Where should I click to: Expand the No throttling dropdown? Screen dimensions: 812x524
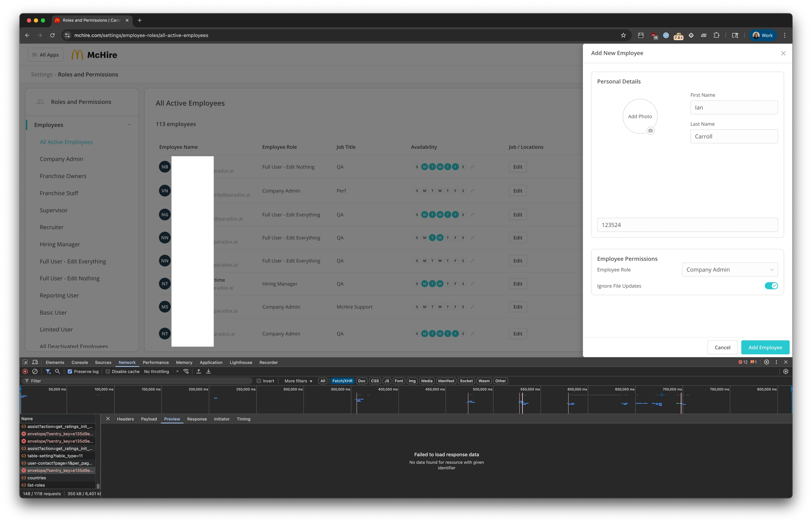coord(161,372)
